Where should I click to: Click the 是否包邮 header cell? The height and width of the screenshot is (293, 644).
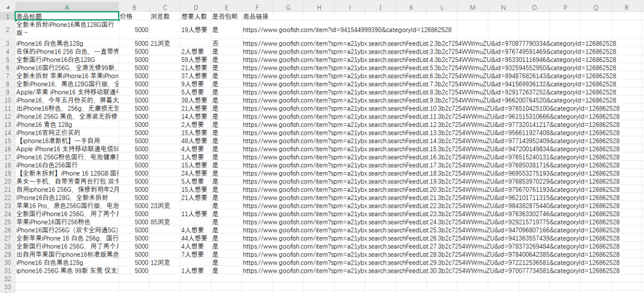click(x=227, y=17)
